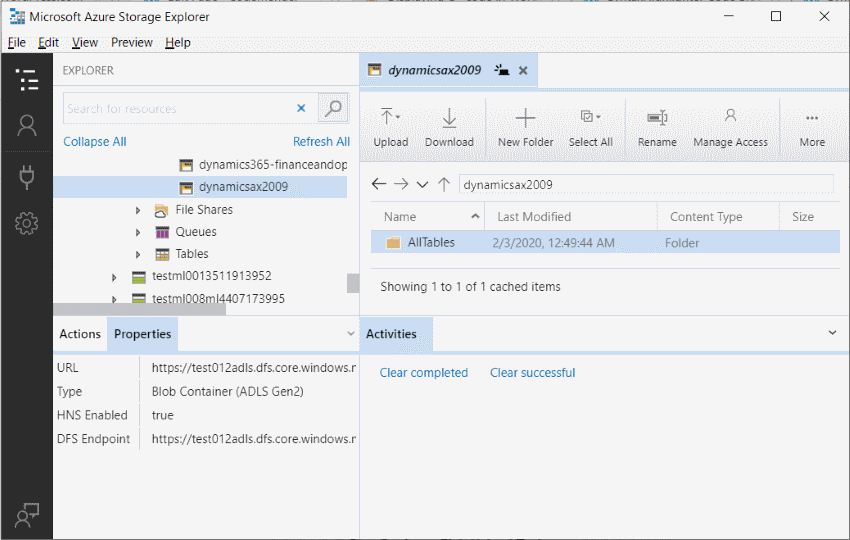Open the Connect plug icon
Viewport: 850px width, 540px height.
[27, 177]
